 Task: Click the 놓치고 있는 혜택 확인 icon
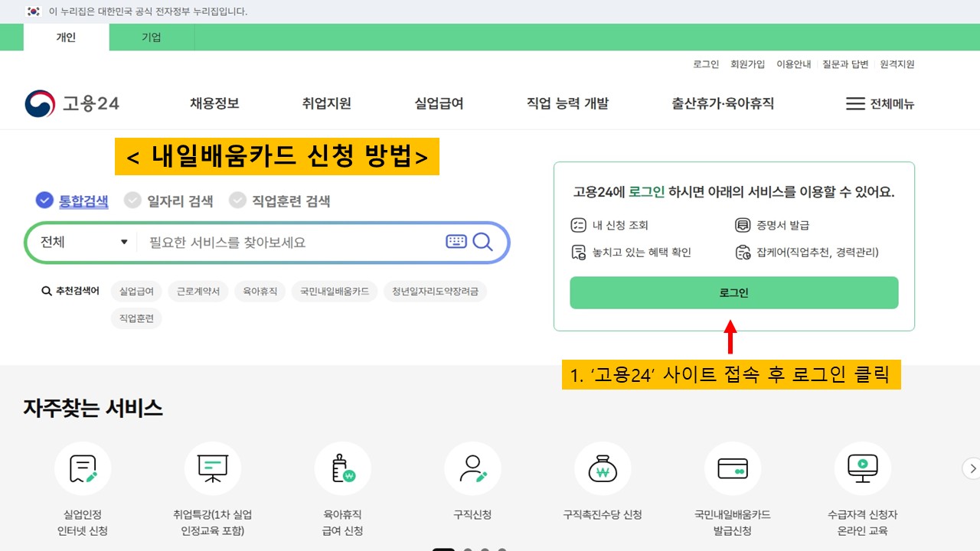(x=578, y=252)
